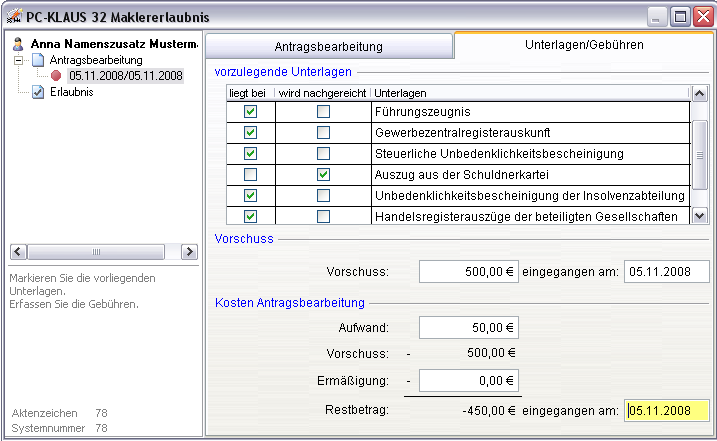Click the Ermäßigung amount field
The image size is (717, 441).
(468, 381)
